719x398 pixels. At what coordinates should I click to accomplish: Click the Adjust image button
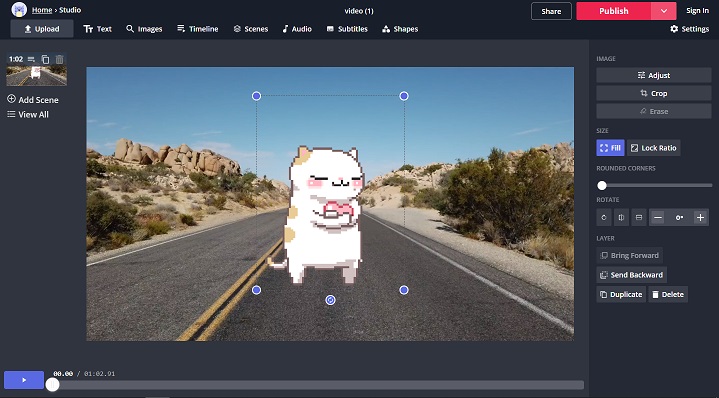(654, 75)
